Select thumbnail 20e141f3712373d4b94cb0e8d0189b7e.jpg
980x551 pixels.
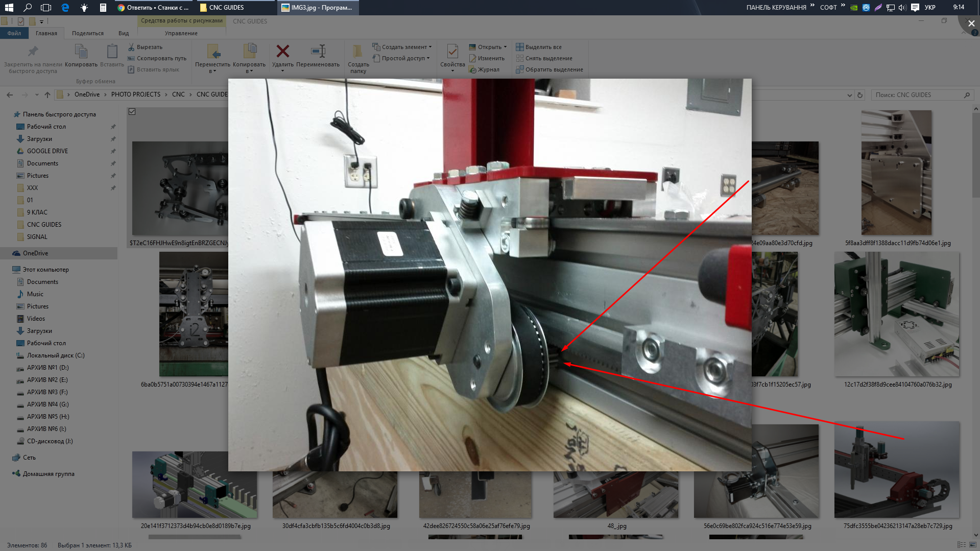click(196, 490)
